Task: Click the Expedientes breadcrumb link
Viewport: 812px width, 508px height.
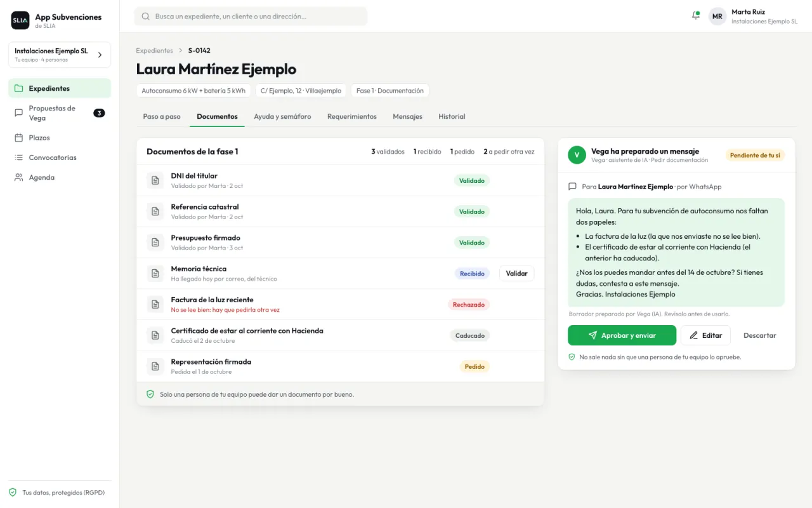Action: pyautogui.click(x=154, y=50)
